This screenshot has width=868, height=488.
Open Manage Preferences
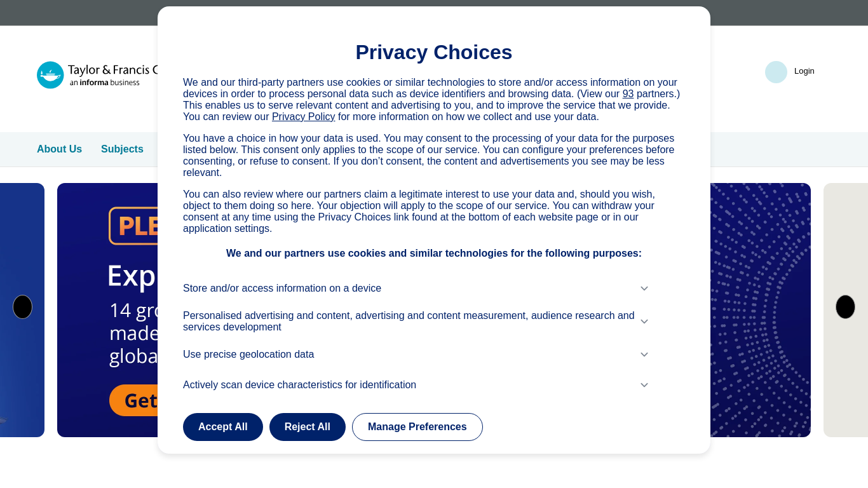point(417,427)
